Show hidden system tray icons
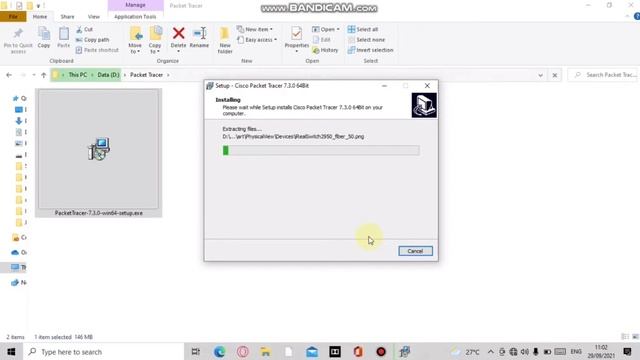 pyautogui.click(x=491, y=352)
